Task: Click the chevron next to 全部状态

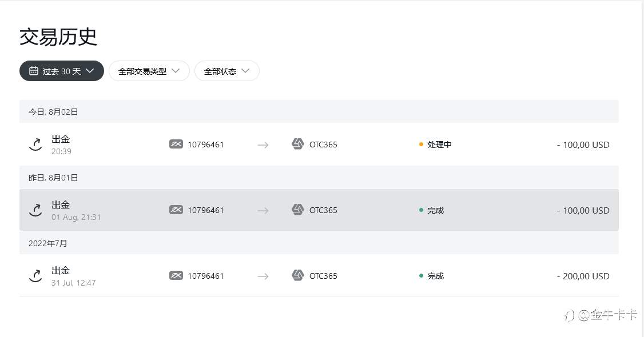Action: (245, 70)
